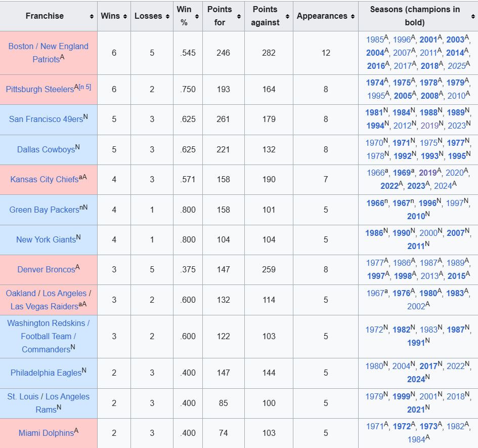Viewport: 478px width, 448px height.
Task: Click Seasons column sort arrows
Action: tap(472, 16)
